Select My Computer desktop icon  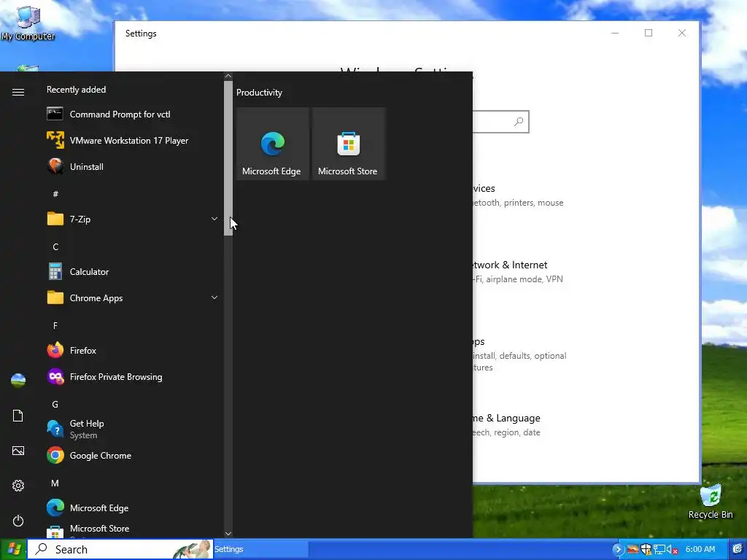pos(28,23)
